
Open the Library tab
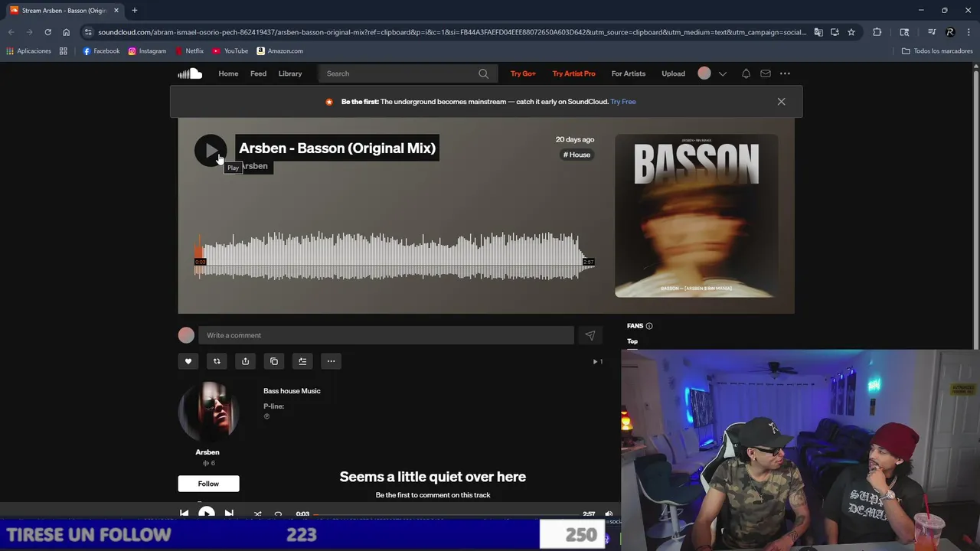click(x=290, y=73)
